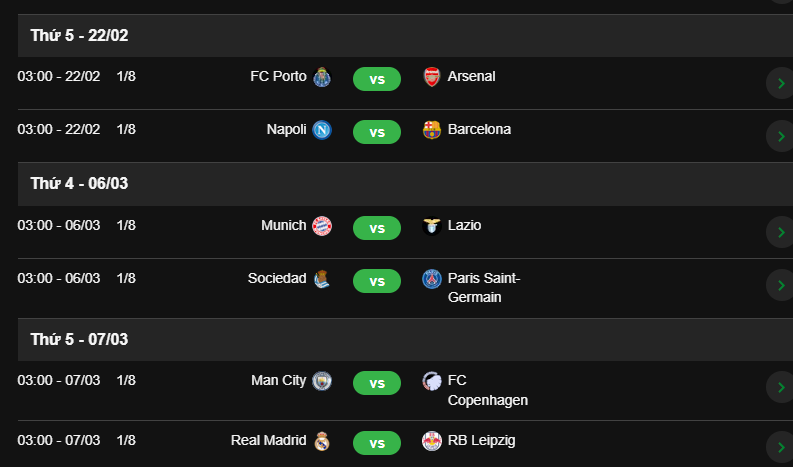Click the Bayern Munich club logo
Viewport: 793px width, 467px height.
pos(322,226)
